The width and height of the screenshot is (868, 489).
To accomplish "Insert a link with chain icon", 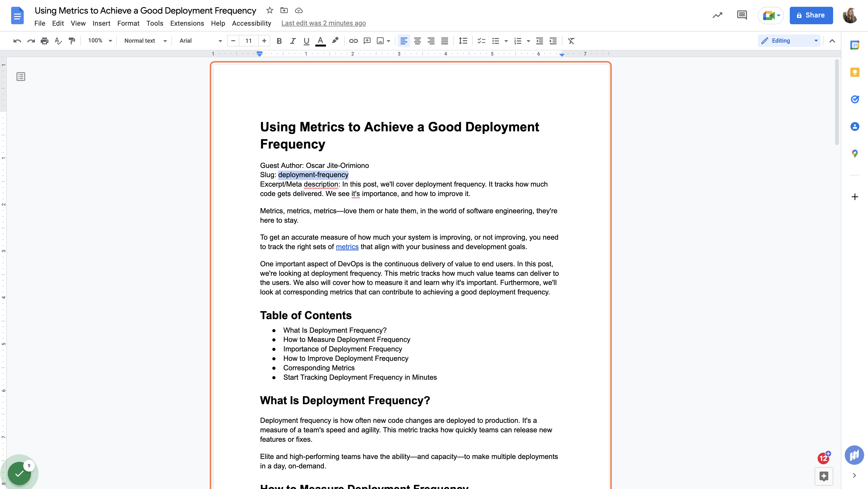I will (x=353, y=41).
